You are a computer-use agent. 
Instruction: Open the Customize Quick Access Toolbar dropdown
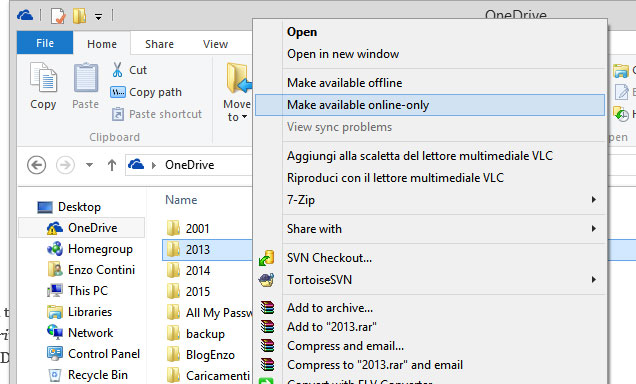tap(98, 17)
